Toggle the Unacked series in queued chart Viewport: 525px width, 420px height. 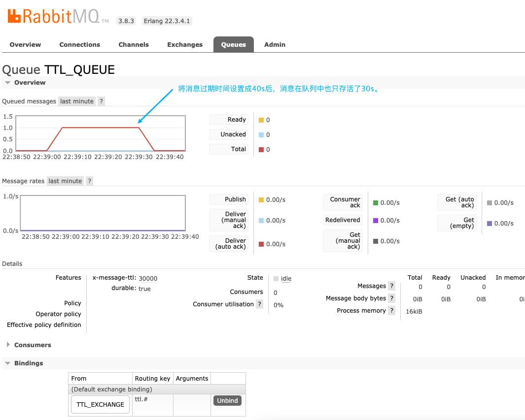[229, 134]
